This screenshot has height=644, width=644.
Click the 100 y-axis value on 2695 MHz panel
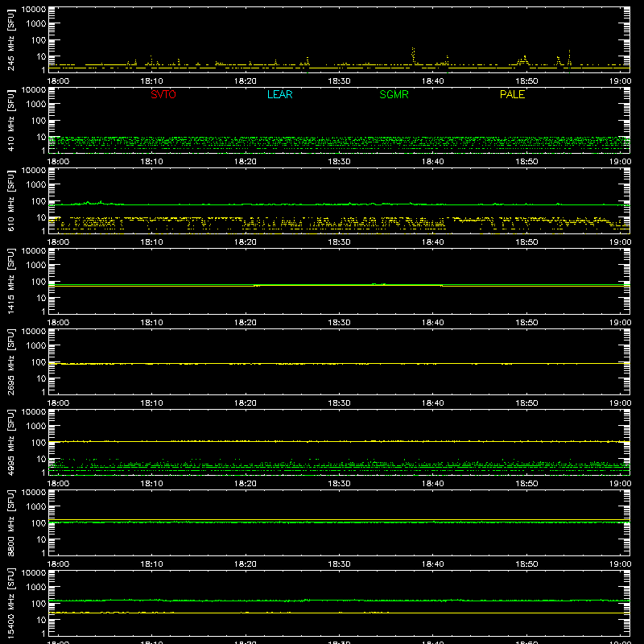pos(39,362)
